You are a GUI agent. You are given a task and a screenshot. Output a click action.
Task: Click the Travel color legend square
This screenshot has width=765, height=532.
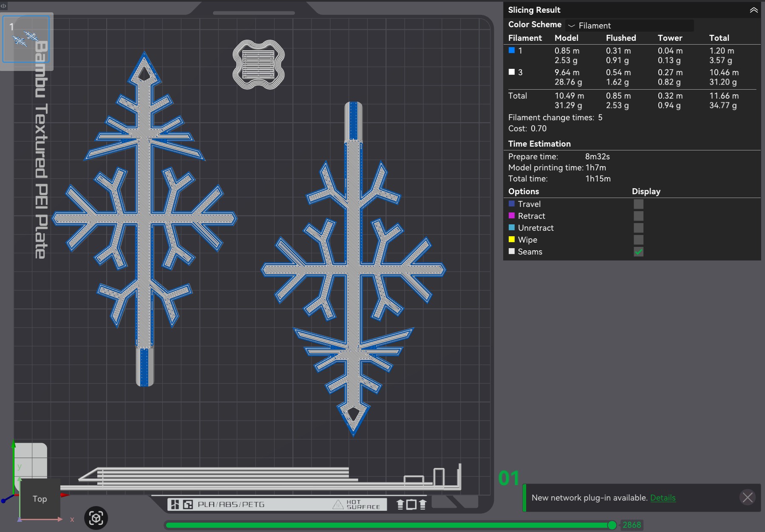512,204
